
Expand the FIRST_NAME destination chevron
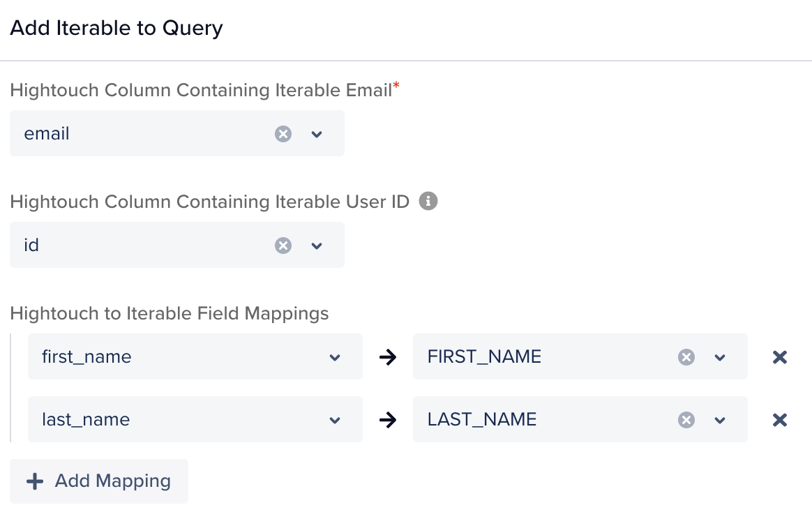tap(720, 357)
